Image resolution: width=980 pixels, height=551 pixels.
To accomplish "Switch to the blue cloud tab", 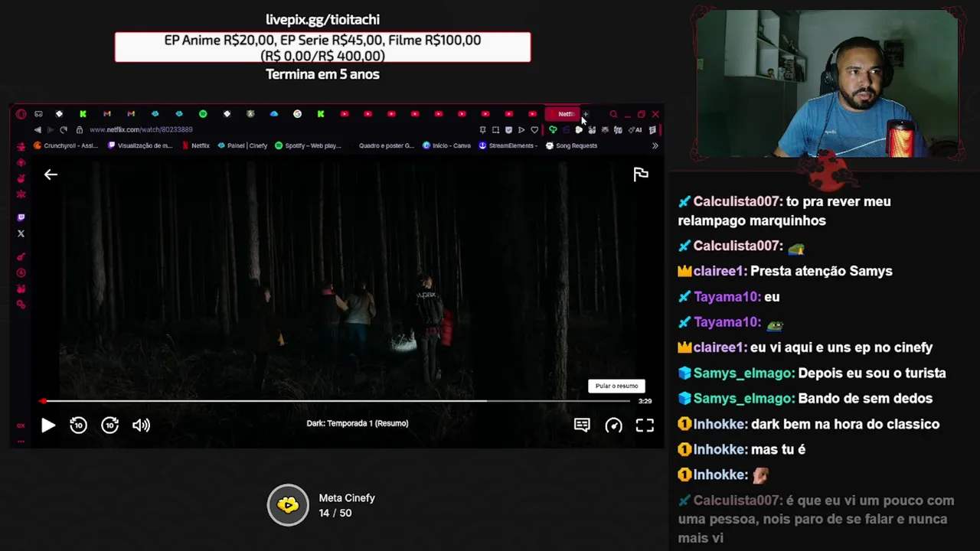I will pos(274,114).
